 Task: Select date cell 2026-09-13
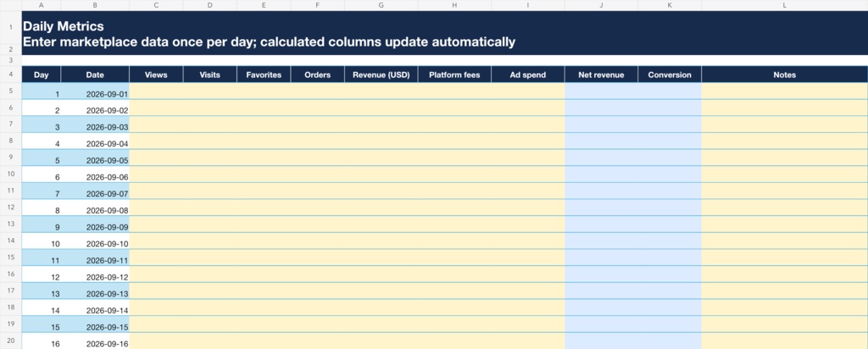click(x=95, y=291)
